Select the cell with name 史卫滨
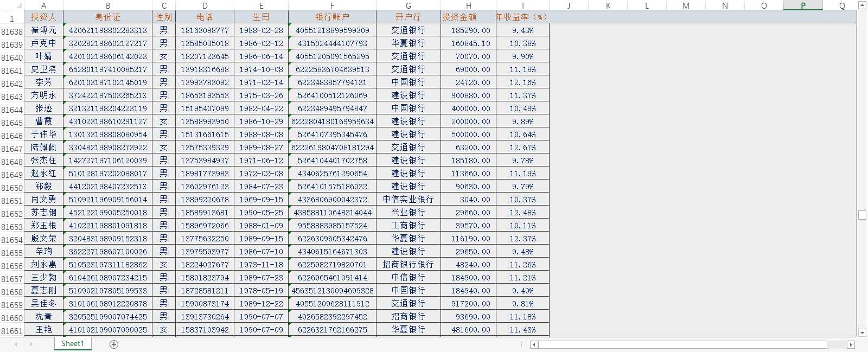This screenshot has height=352, width=868. tap(44, 69)
